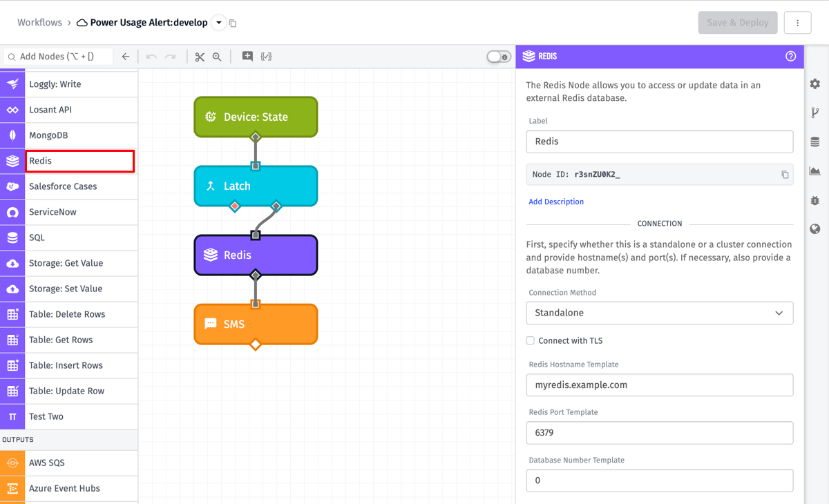Open the more options kebab menu
This screenshot has width=829, height=504.
[x=798, y=23]
